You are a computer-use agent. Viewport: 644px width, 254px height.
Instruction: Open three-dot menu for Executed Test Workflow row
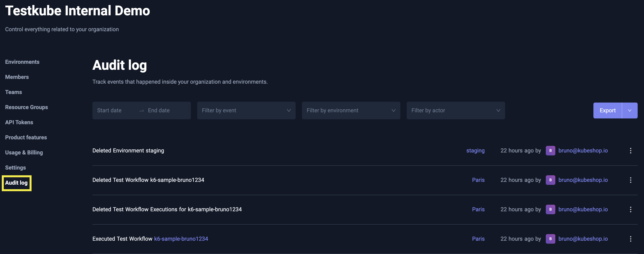pos(631,239)
